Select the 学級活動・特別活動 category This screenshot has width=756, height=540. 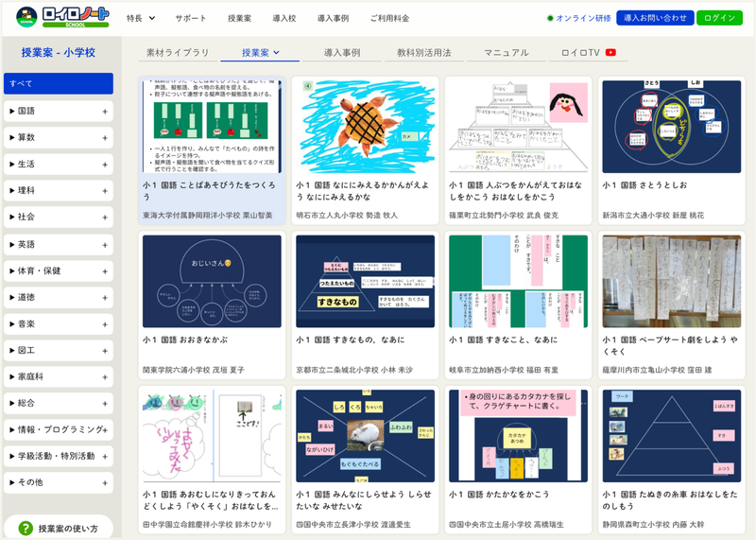tap(59, 456)
